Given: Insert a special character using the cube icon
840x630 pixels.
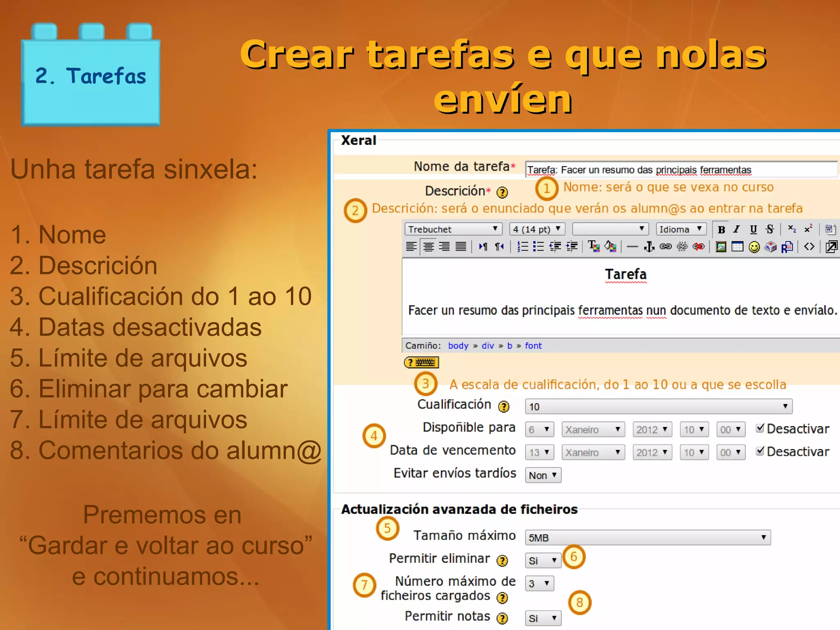Looking at the screenshot, I should click(770, 247).
